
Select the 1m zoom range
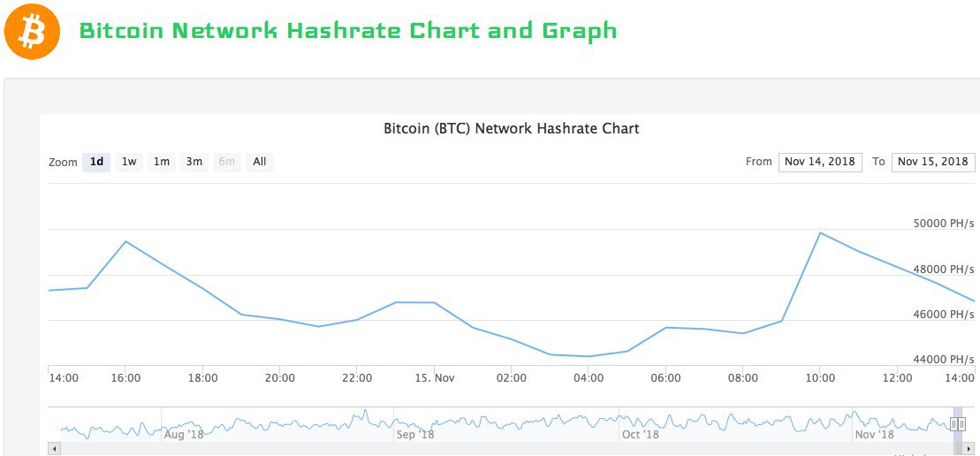pos(161,162)
